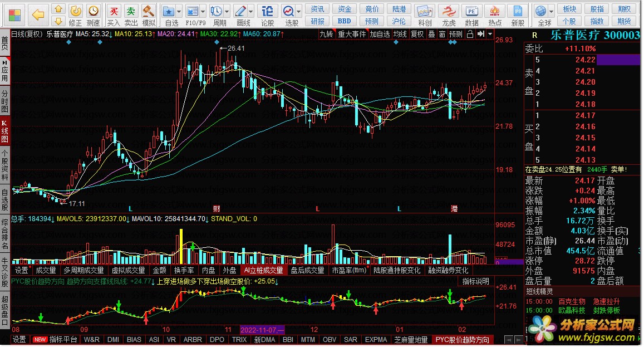Screen dimensions: 644x347
Task: Click 设置 in volume tab row
Action: pyautogui.click(x=21, y=270)
